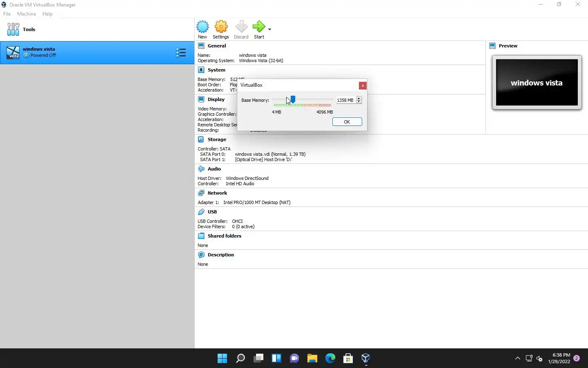Open the Windows Start button on taskbar
This screenshot has width=588, height=368.
pyautogui.click(x=223, y=359)
